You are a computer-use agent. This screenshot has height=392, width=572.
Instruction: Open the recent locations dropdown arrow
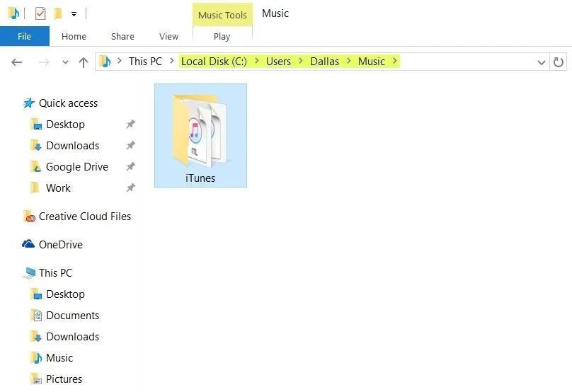pos(65,62)
